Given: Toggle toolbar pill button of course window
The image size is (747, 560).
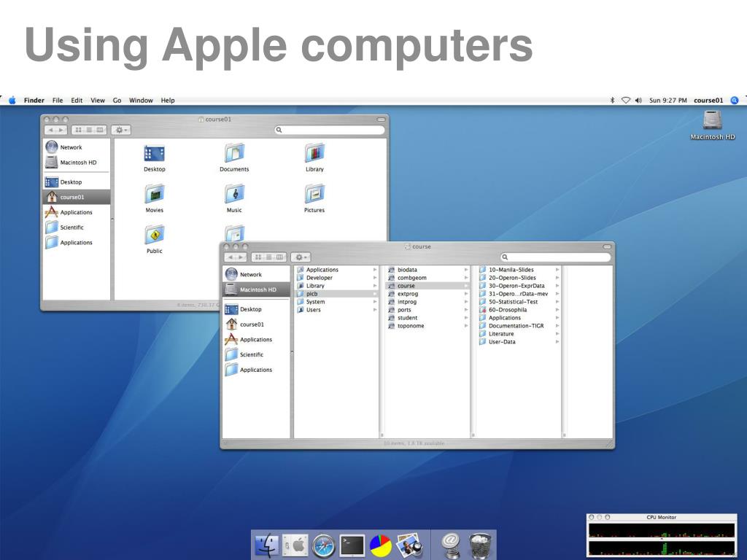Looking at the screenshot, I should [607, 246].
